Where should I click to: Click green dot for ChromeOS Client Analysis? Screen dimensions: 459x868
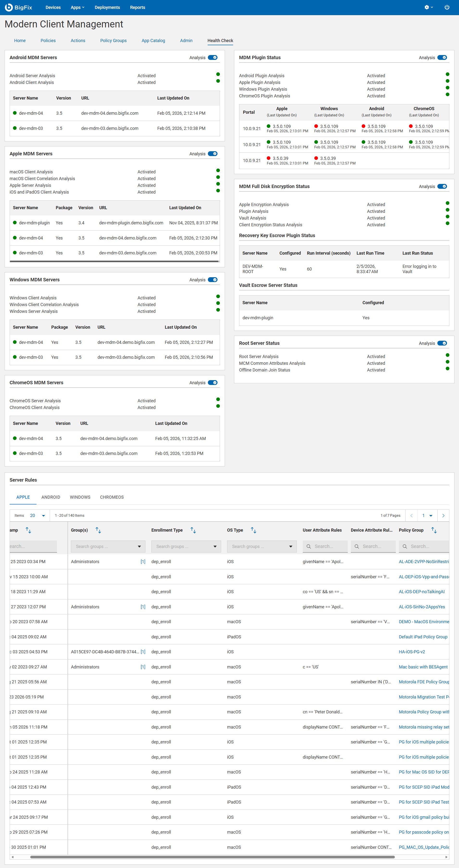pos(218,406)
